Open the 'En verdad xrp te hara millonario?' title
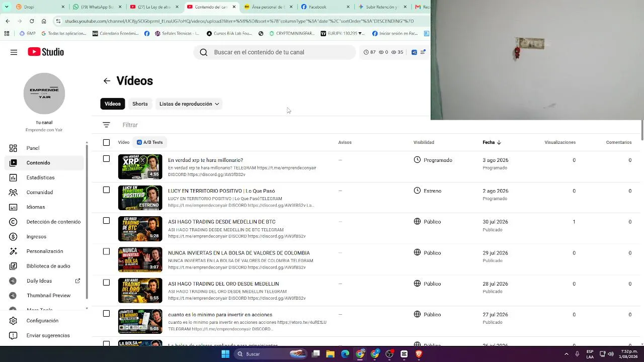This screenshot has height=362, width=644. (205, 160)
